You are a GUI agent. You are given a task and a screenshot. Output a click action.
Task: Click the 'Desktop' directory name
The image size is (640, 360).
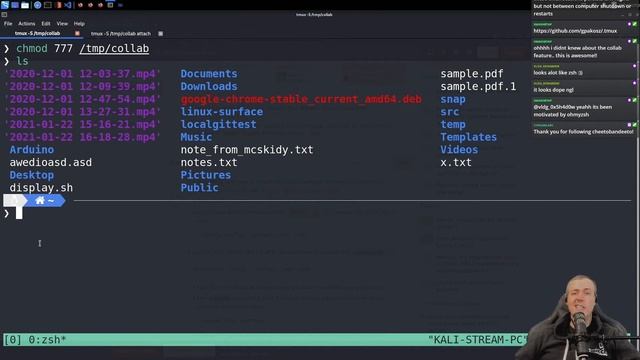pos(32,175)
